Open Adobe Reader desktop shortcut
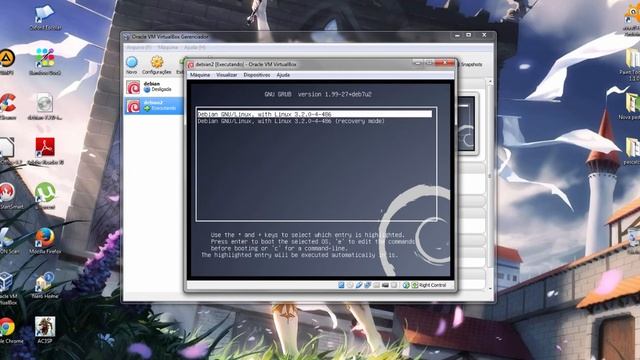This screenshot has width=640, height=360. [45, 151]
